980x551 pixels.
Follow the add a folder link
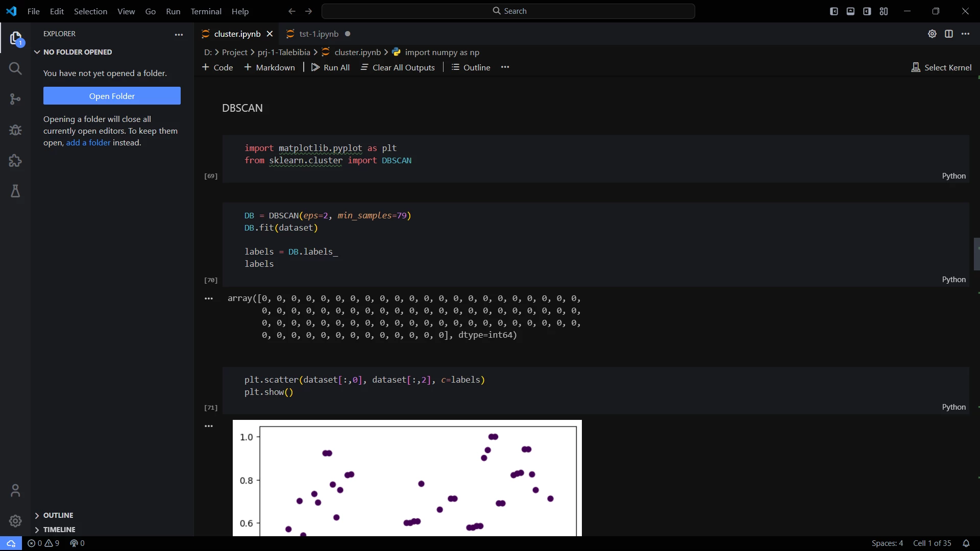[x=88, y=143]
